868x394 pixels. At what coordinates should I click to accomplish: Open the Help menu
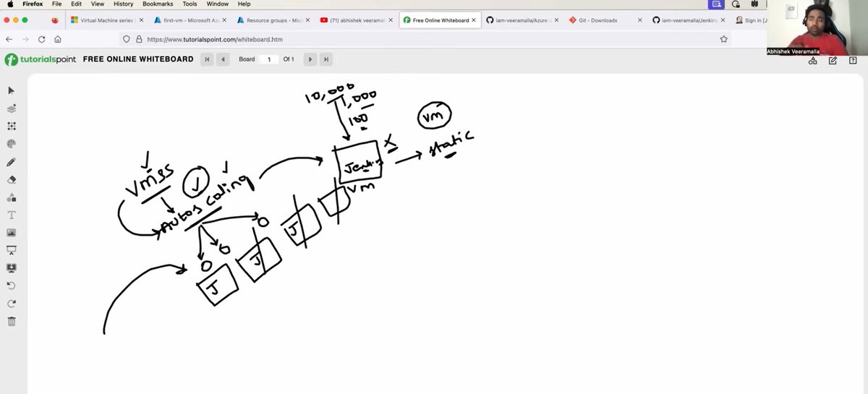(244, 4)
